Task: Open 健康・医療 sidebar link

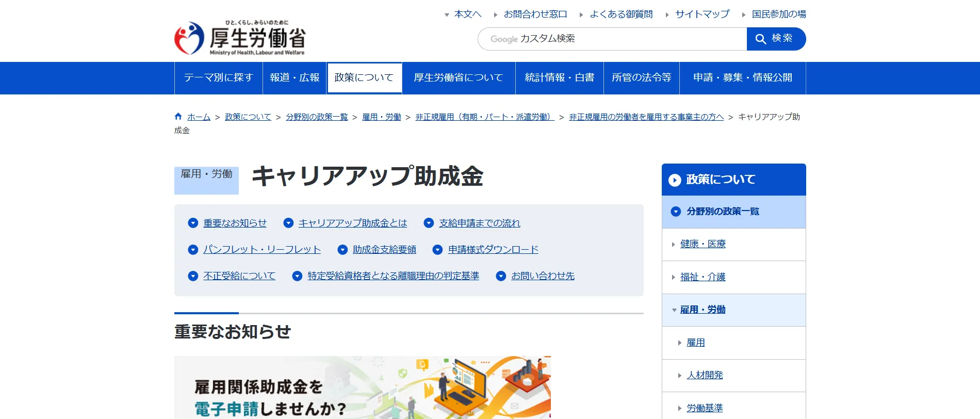Action: point(703,244)
